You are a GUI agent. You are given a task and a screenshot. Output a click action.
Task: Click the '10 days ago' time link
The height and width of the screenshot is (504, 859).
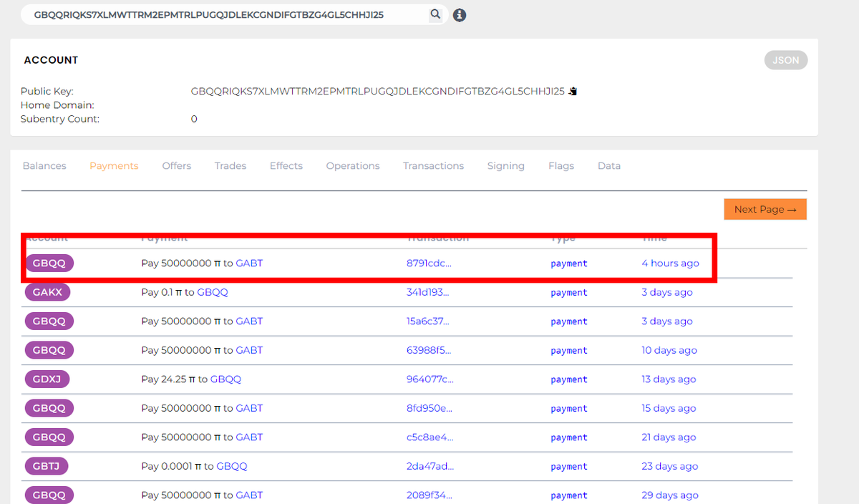669,350
